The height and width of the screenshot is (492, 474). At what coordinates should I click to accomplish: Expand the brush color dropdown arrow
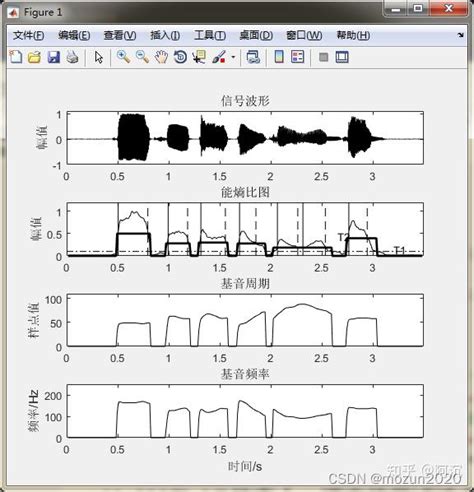coord(233,57)
